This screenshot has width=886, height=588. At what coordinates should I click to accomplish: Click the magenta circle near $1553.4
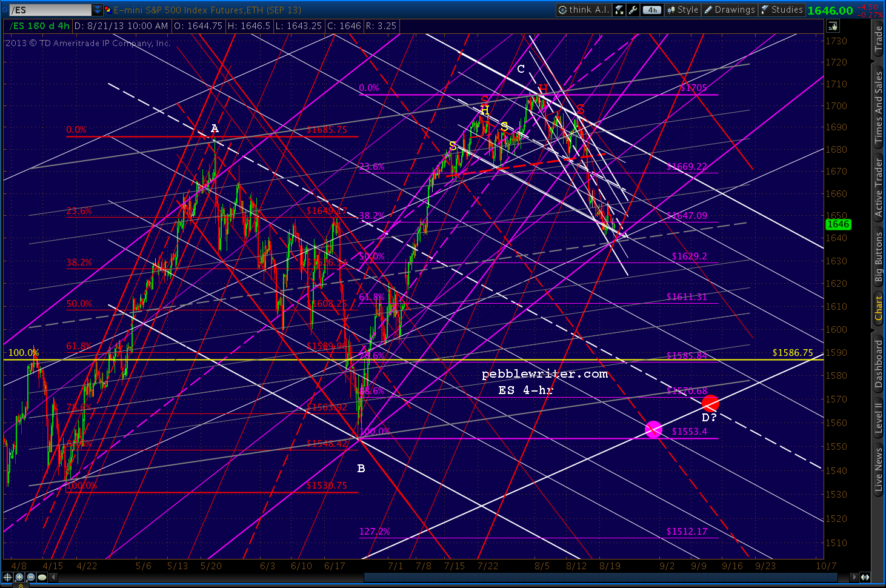(653, 430)
